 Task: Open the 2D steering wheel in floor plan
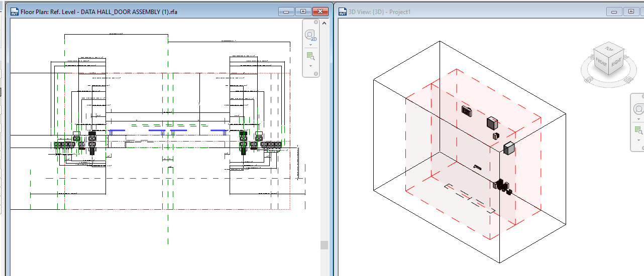tap(310, 36)
